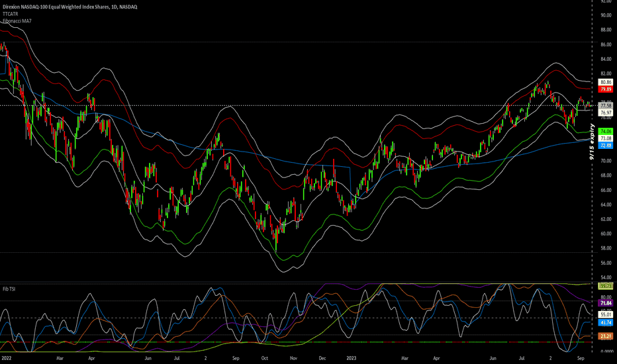Click the 62.00 price axis tick
This screenshot has width=617, height=364.
[x=606, y=219]
